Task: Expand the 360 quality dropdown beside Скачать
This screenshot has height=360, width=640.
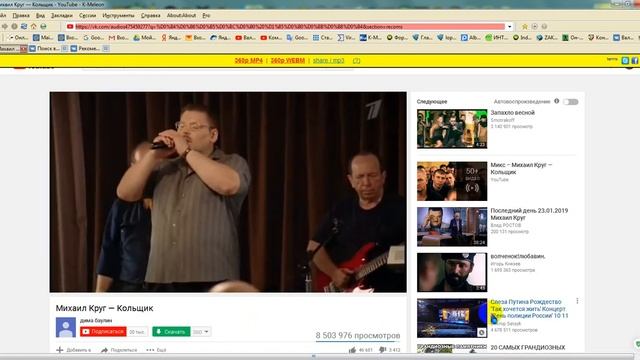Action: click(x=201, y=332)
